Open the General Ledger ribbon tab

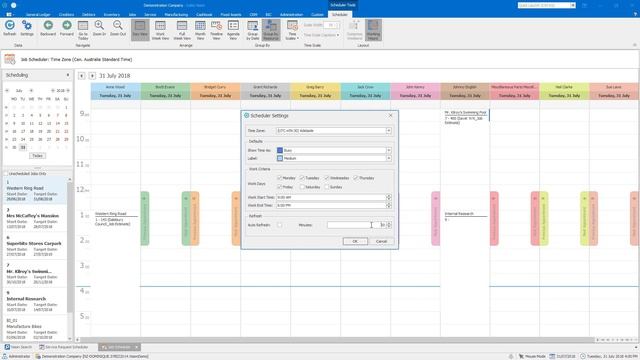pos(38,15)
